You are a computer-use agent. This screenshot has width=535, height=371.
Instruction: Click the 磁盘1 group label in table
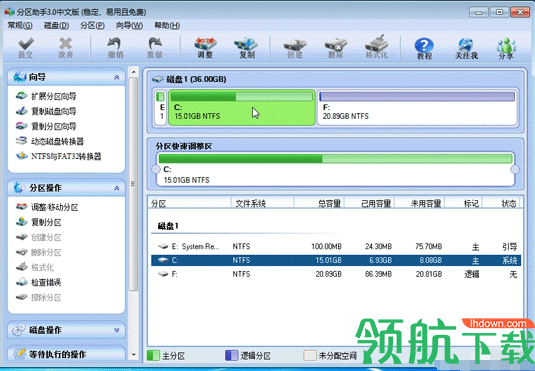168,226
